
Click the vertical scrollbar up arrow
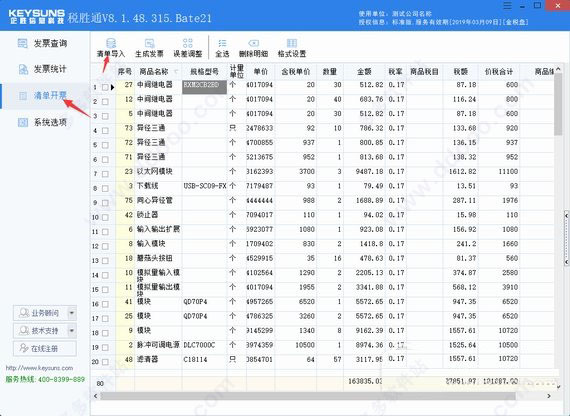point(558,69)
